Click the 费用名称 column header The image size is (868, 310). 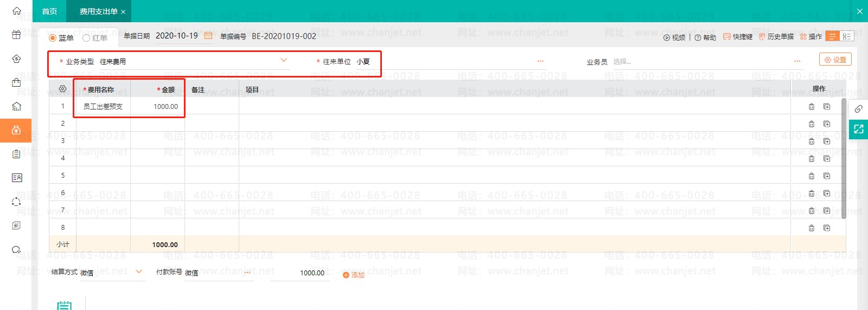tap(103, 89)
